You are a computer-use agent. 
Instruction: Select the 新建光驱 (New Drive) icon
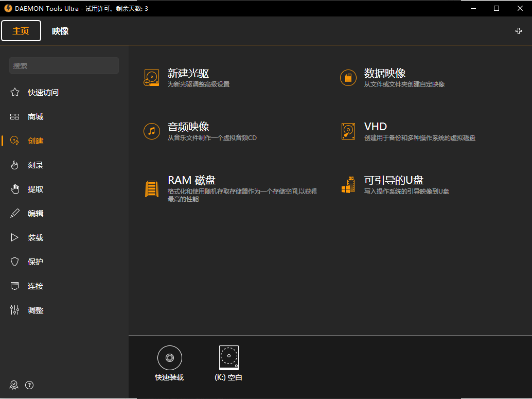click(151, 77)
